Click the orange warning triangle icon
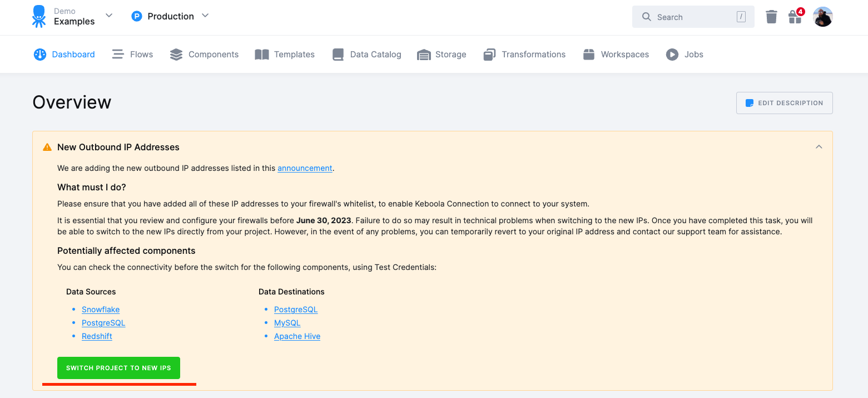868x398 pixels. click(47, 148)
